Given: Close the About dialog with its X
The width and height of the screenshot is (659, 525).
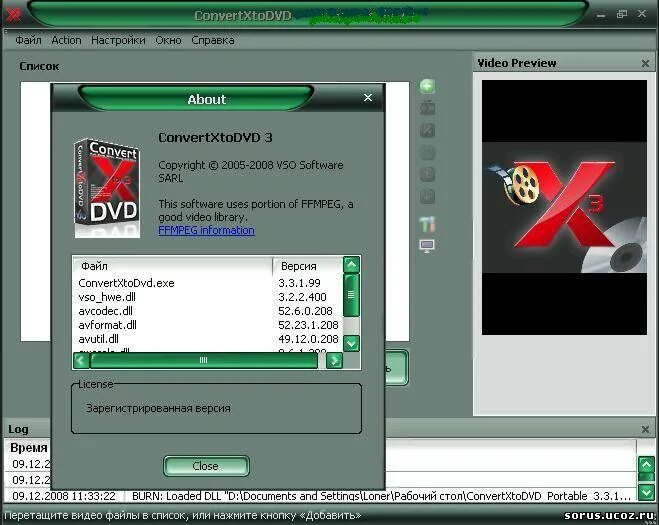Looking at the screenshot, I should click(368, 98).
